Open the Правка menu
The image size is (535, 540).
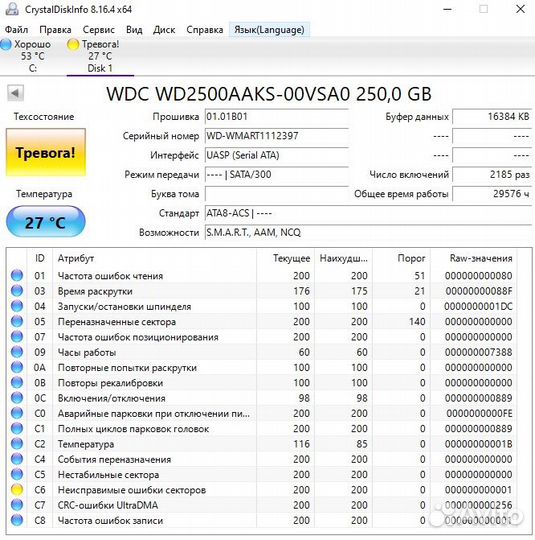(x=55, y=30)
